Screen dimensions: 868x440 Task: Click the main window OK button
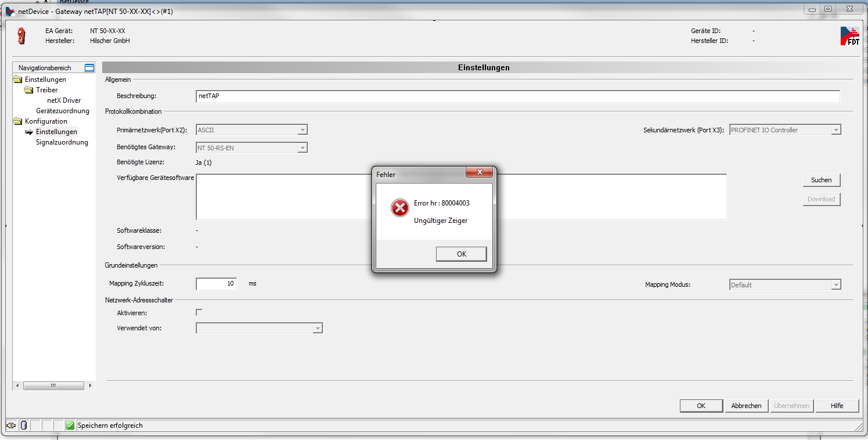point(701,406)
